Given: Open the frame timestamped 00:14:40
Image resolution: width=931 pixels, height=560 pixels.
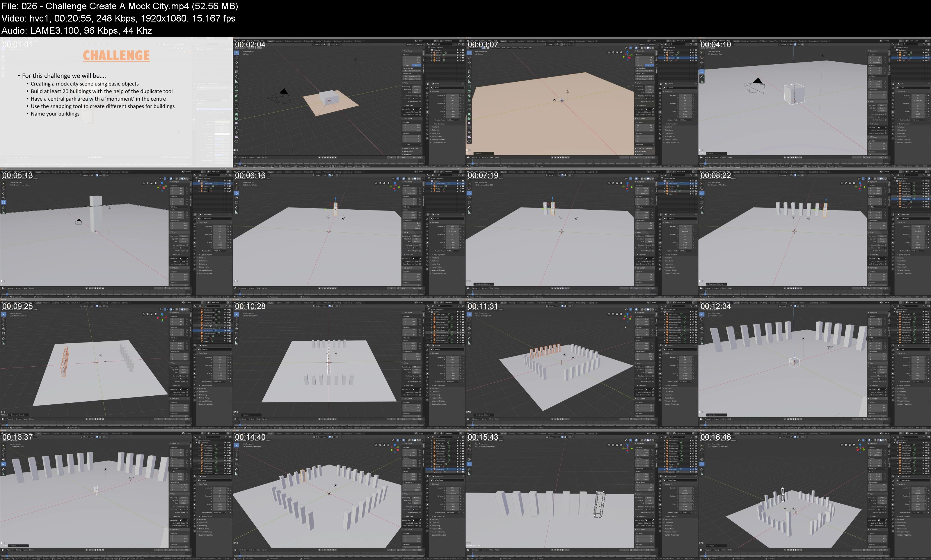Looking at the screenshot, I should coord(349,495).
